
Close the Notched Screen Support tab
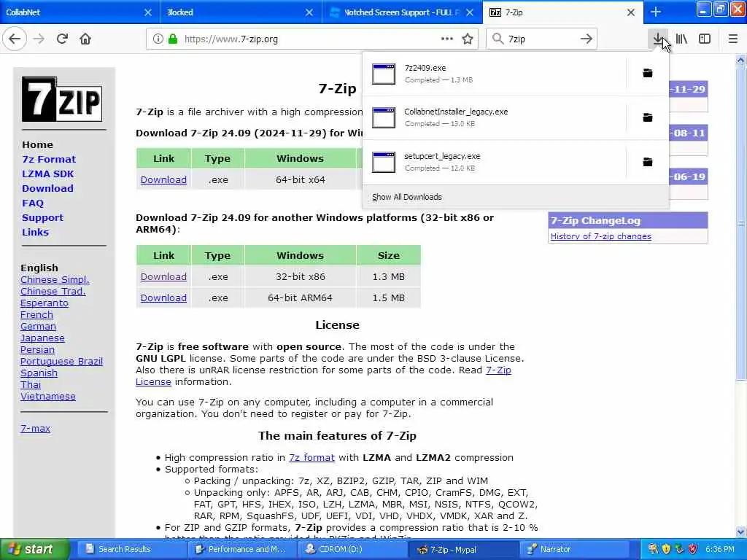tap(470, 12)
